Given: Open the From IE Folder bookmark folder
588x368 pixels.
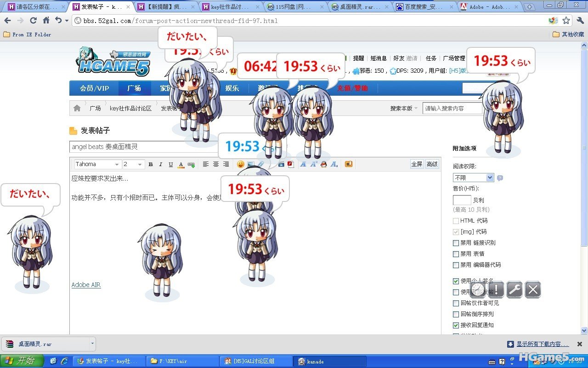Looking at the screenshot, I should tap(27, 34).
